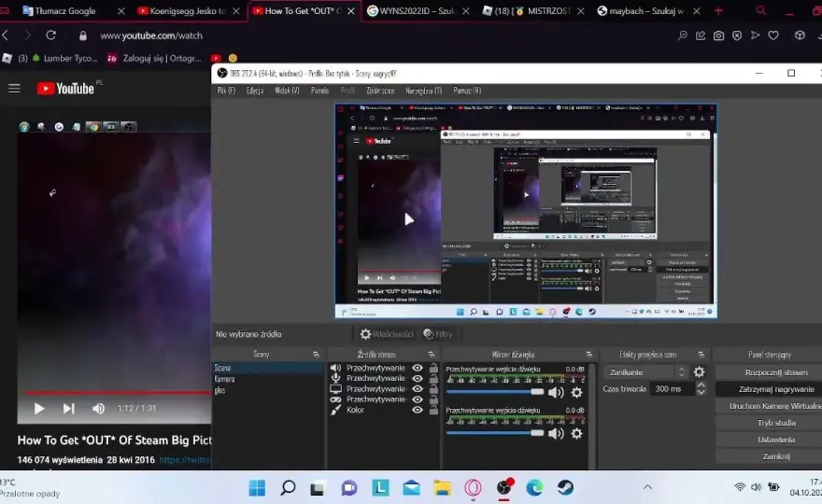Viewport: 822px width, 504px height.
Task: Open Ustawienia from the OBS control panel
Action: (776, 440)
